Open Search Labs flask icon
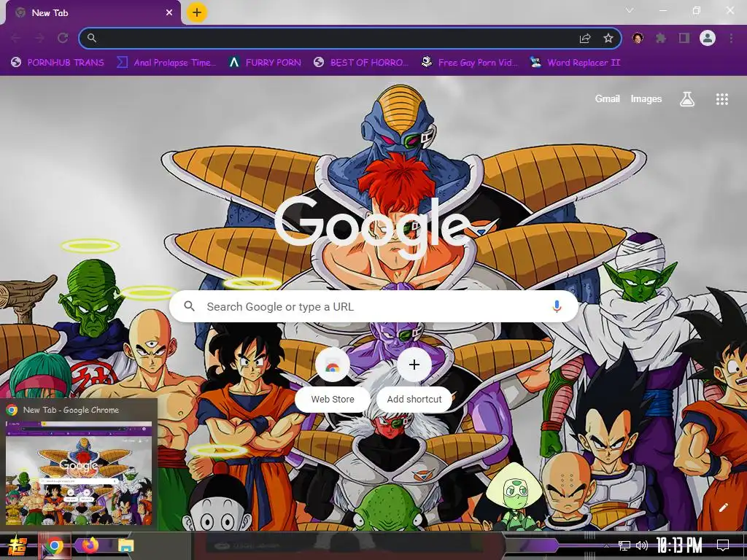 pyautogui.click(x=687, y=99)
